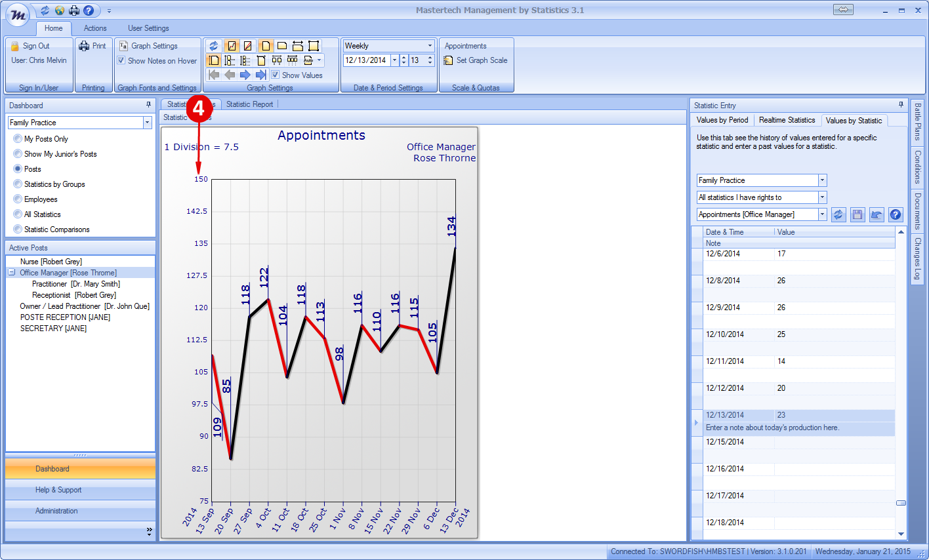The width and height of the screenshot is (929, 560).
Task: Click the printer icon in title bar
Action: point(74,10)
